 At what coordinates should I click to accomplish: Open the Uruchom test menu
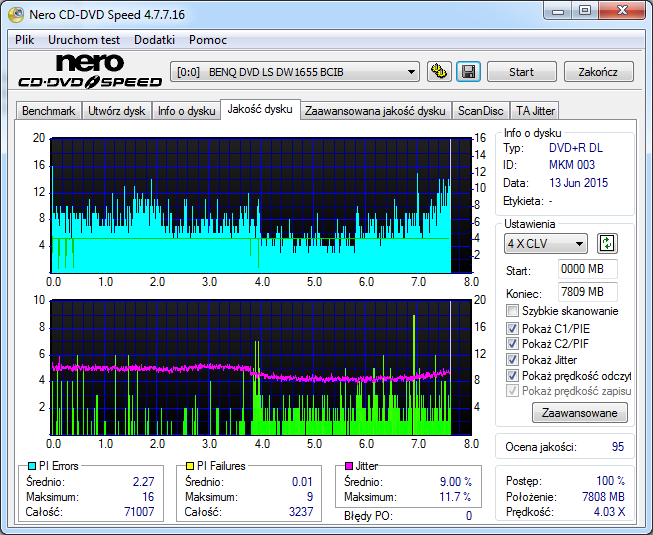[84, 40]
